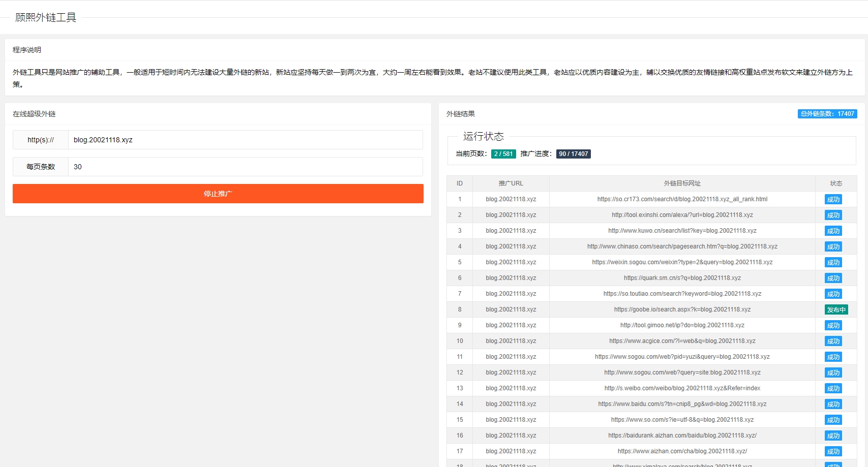Click the www.aizhan.com/cha URL cell

682,451
